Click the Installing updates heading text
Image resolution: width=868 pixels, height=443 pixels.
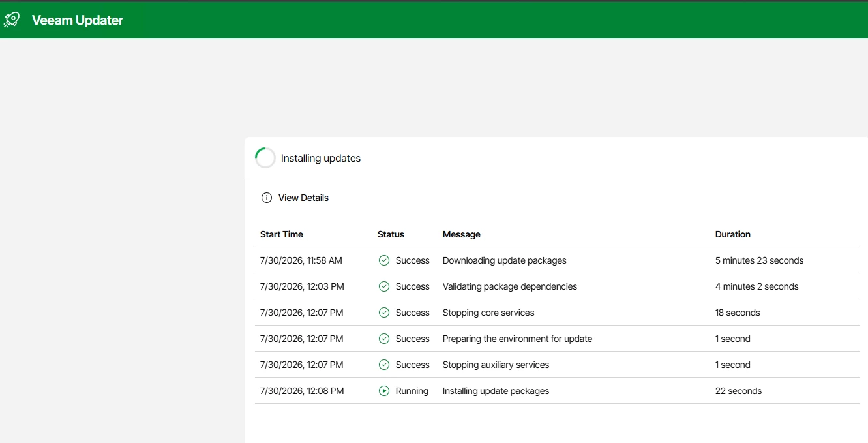tap(321, 158)
